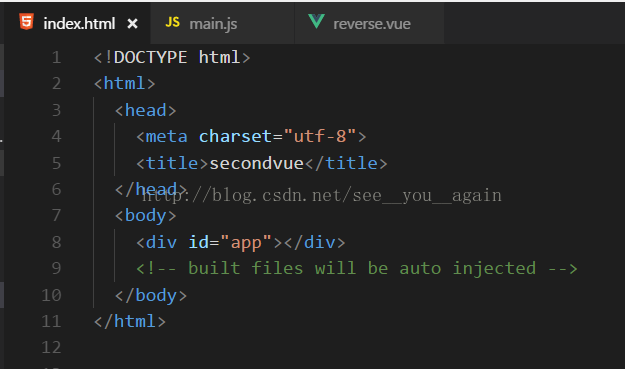
Task: Click line number 3 in the gutter
Action: coord(56,110)
